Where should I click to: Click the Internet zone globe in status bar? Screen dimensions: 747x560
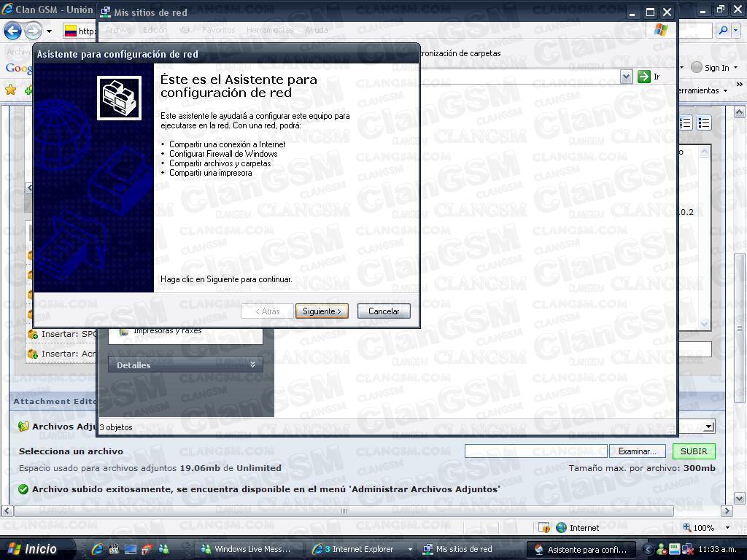click(562, 526)
